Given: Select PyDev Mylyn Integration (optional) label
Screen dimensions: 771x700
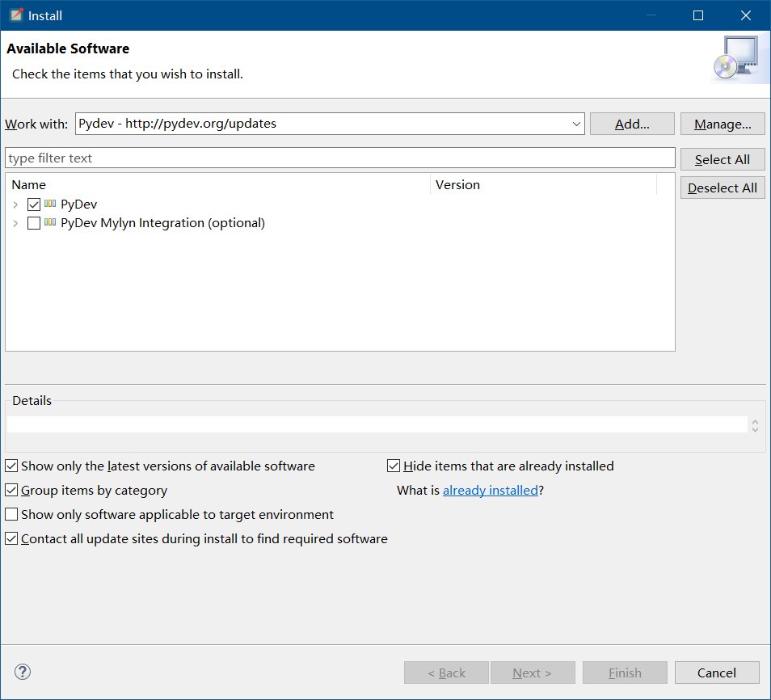Looking at the screenshot, I should (162, 223).
